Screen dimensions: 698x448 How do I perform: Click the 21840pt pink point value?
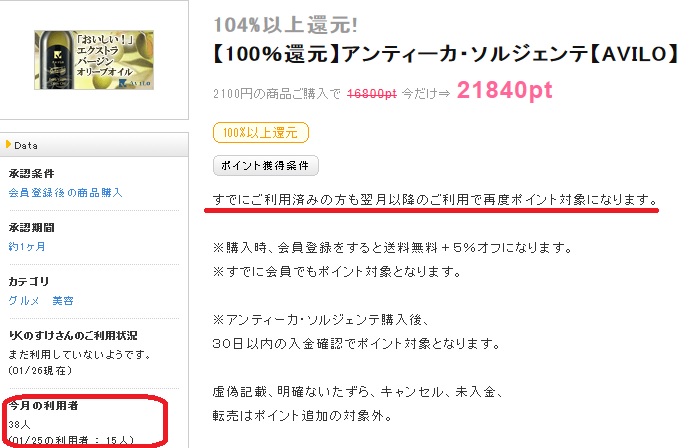[504, 90]
